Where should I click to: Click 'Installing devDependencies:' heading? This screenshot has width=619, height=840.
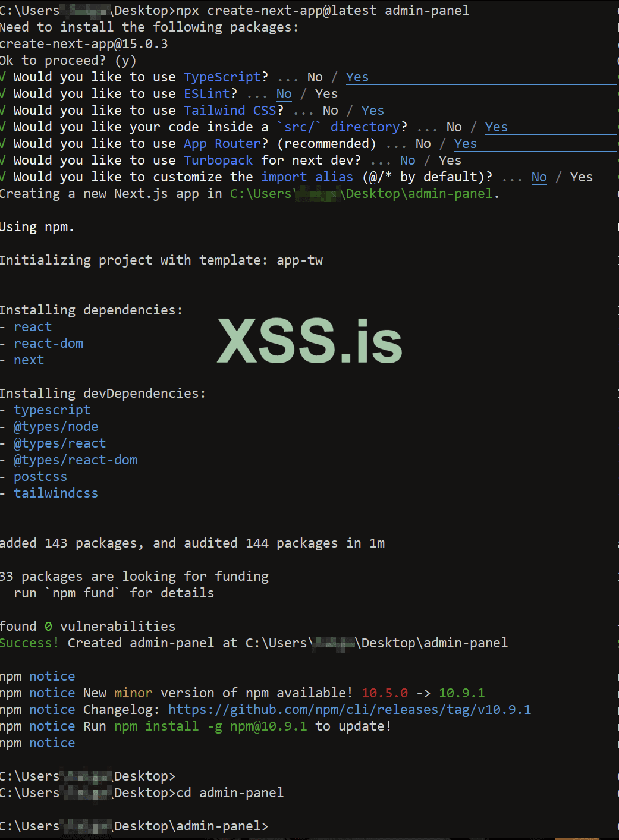coord(103,394)
